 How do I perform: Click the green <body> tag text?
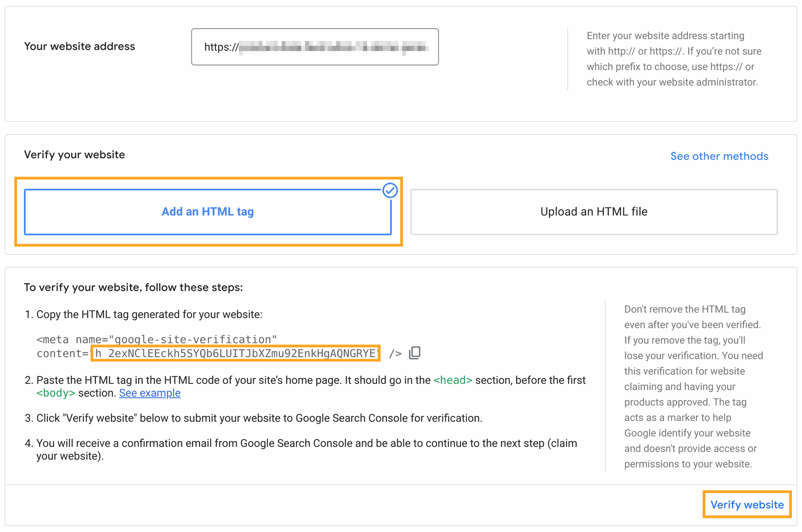tap(56, 393)
